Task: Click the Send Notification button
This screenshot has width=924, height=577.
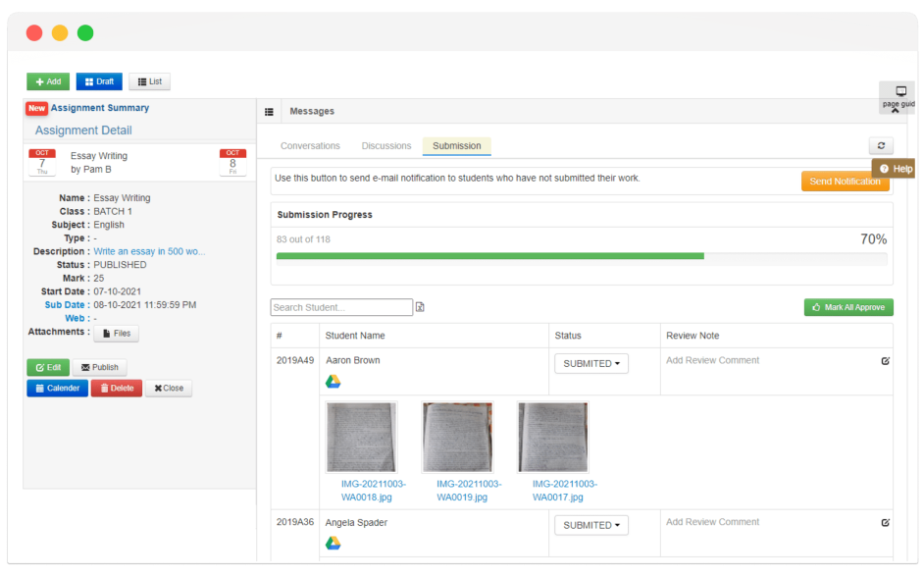Action: (845, 181)
